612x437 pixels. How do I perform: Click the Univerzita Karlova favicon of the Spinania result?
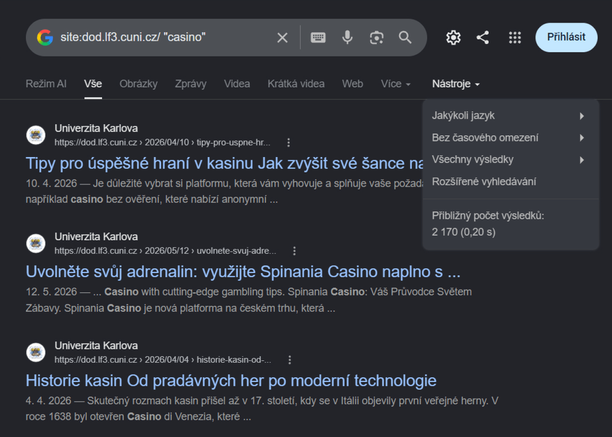(x=36, y=243)
